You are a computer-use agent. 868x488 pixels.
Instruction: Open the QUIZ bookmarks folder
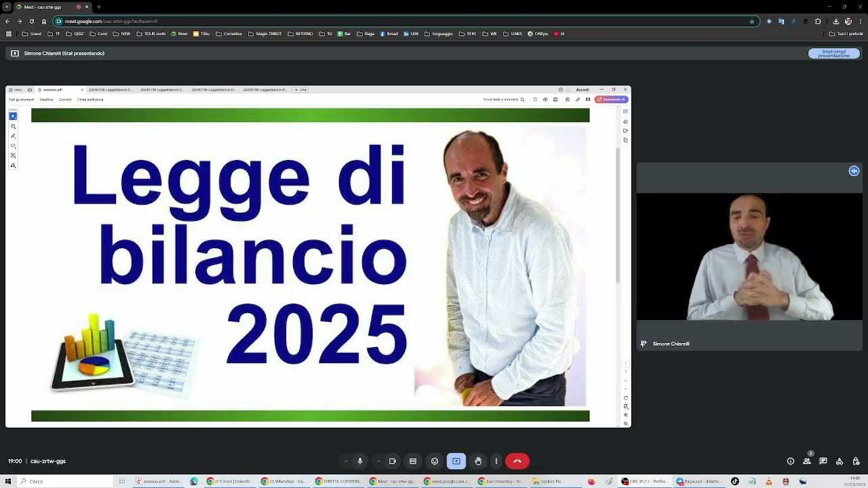[75, 33]
